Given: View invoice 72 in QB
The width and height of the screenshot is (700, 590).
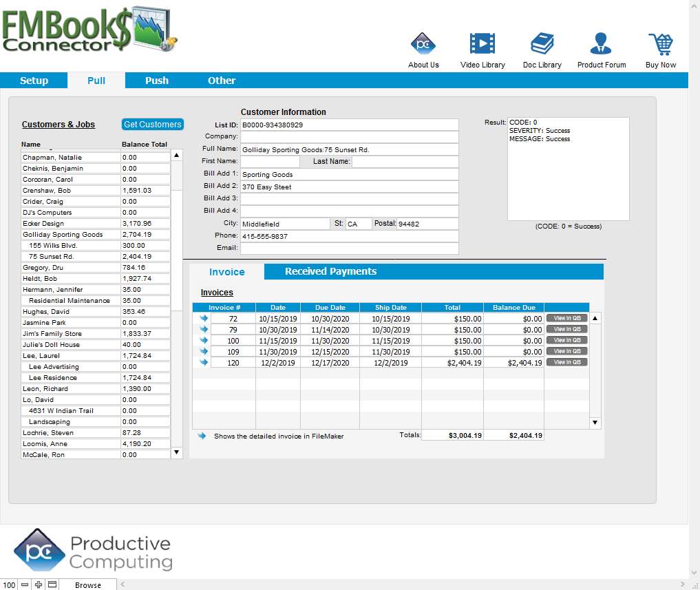Looking at the screenshot, I should (x=567, y=319).
